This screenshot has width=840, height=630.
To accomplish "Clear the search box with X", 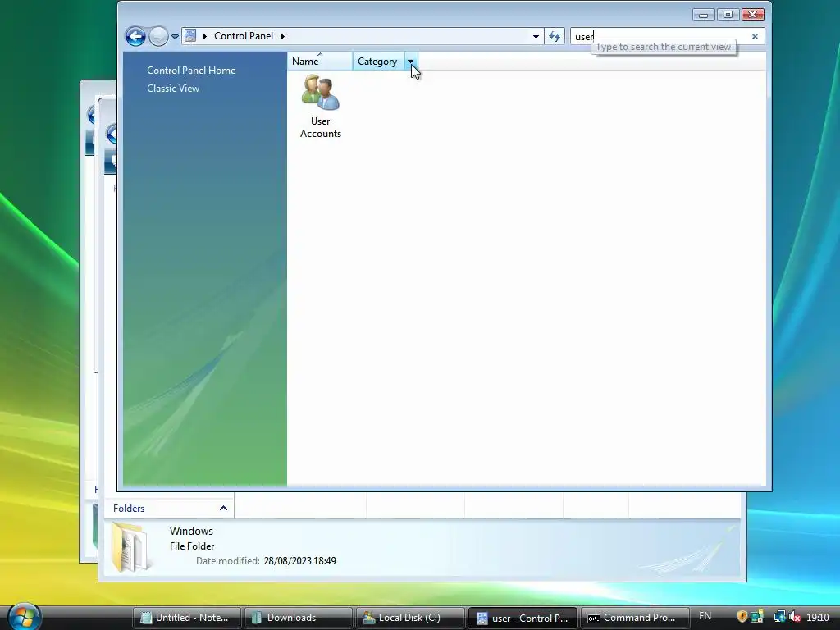I will tap(755, 36).
